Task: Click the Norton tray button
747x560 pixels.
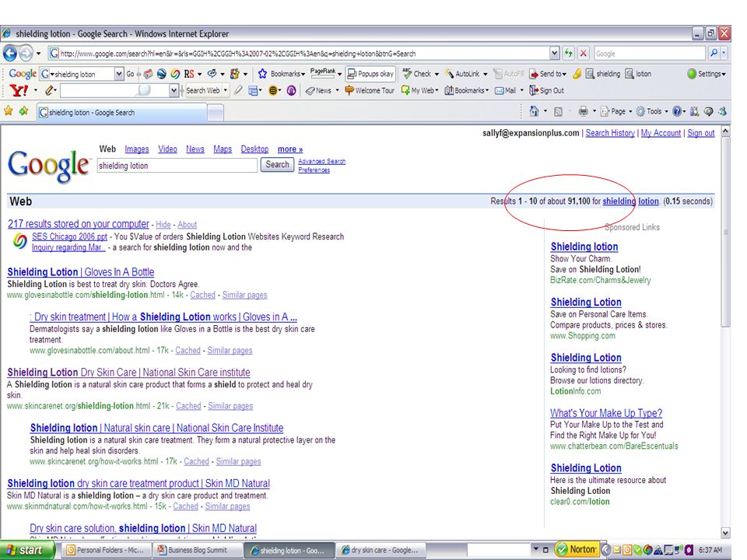Action: pyautogui.click(x=576, y=550)
